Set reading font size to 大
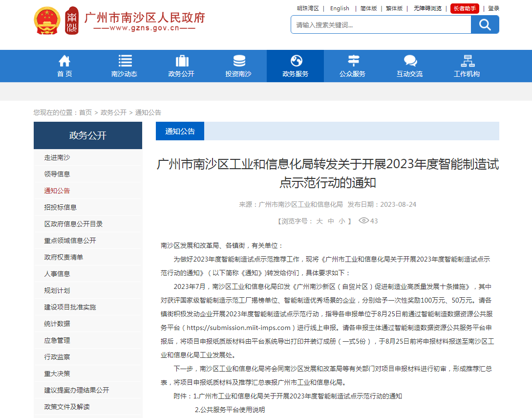The height and width of the screenshot is (418, 532). point(319,221)
